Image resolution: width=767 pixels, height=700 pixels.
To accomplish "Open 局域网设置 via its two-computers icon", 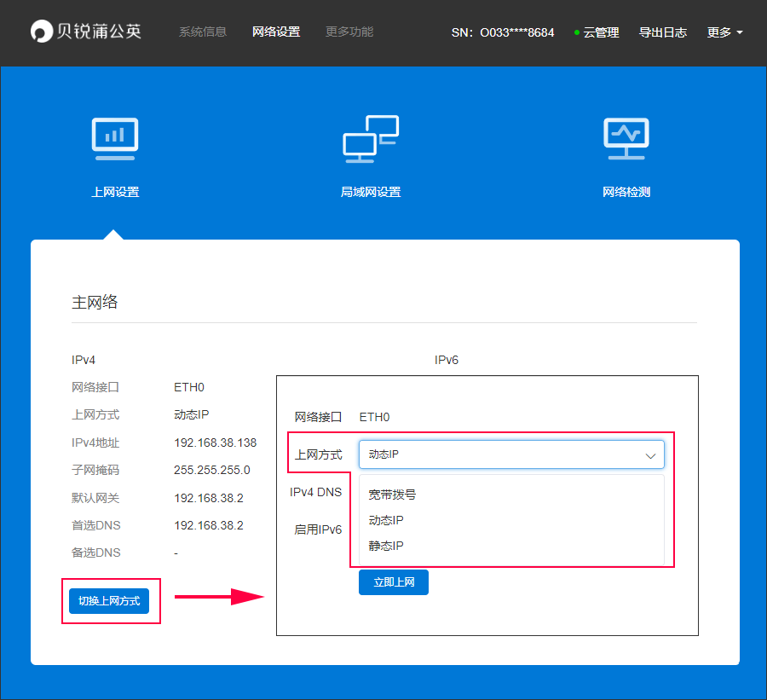I will click(x=371, y=139).
